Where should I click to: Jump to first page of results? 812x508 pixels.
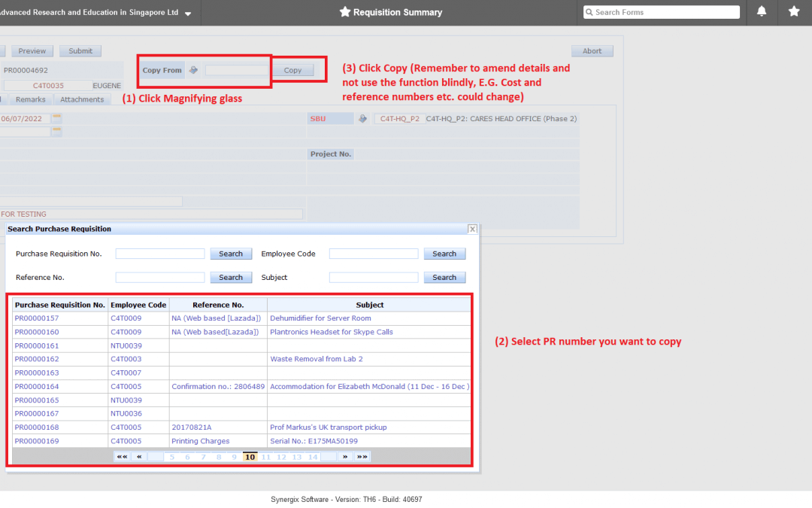[122, 457]
